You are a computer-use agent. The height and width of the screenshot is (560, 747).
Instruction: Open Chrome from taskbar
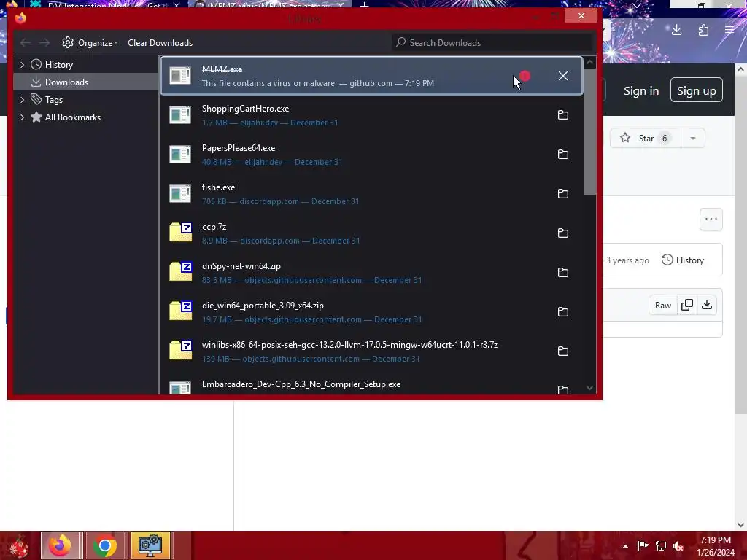(105, 545)
